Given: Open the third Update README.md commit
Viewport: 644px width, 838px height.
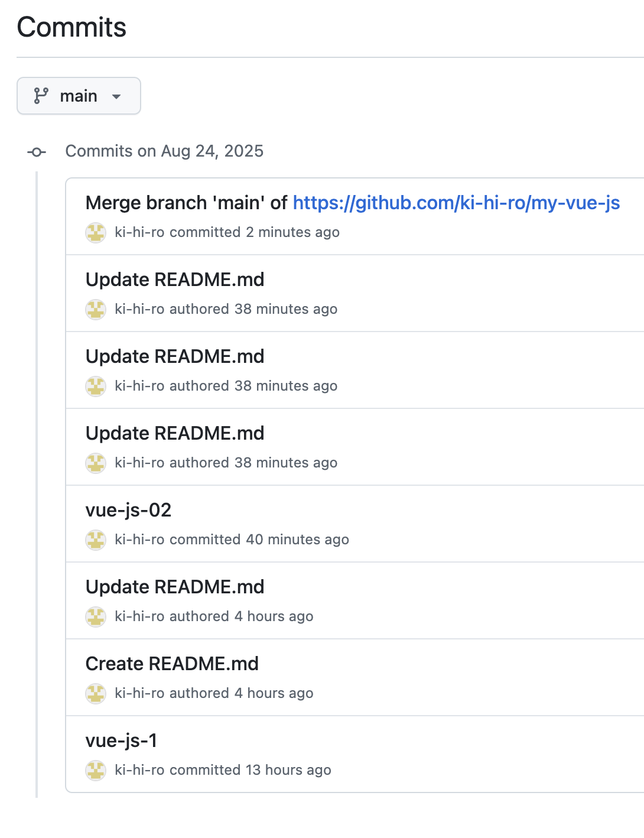Looking at the screenshot, I should 175,433.
